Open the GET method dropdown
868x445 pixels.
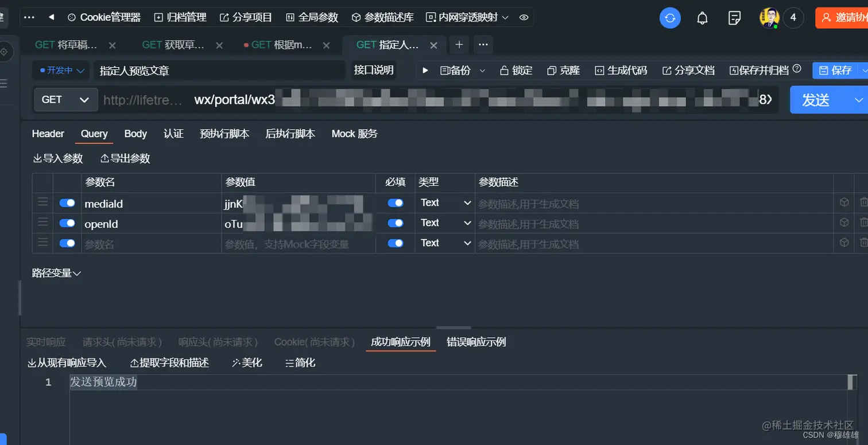[65, 99]
